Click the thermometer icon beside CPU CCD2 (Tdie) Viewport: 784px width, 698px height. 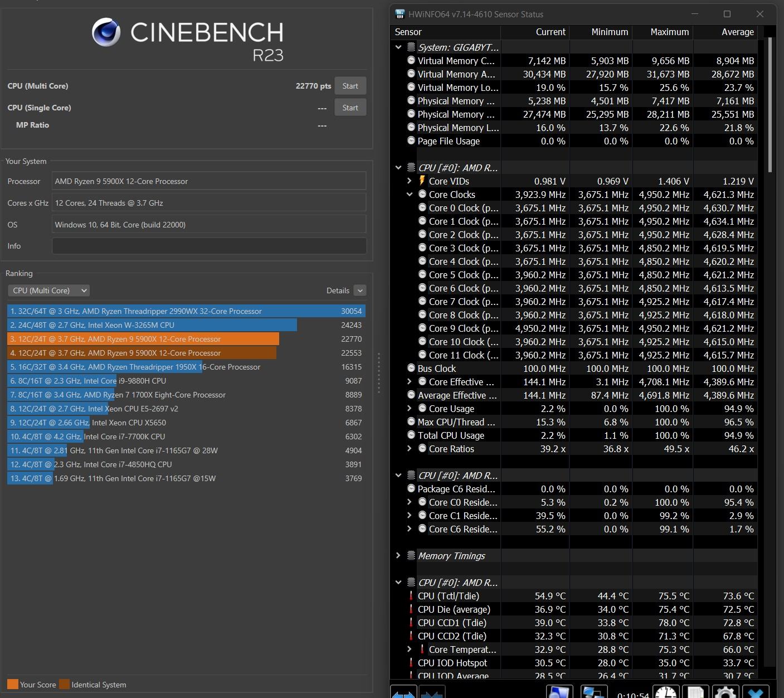[x=411, y=636]
